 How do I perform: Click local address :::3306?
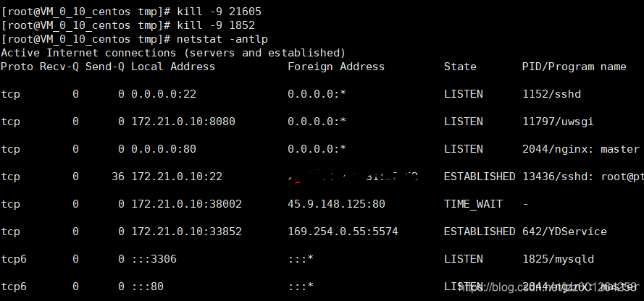coord(154,259)
